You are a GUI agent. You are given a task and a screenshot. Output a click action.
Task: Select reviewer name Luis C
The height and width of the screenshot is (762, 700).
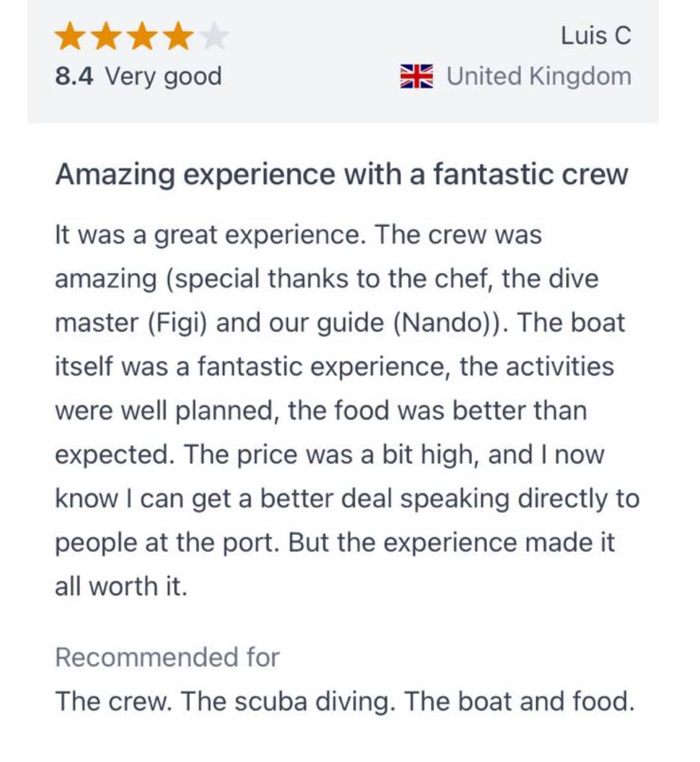tap(596, 36)
